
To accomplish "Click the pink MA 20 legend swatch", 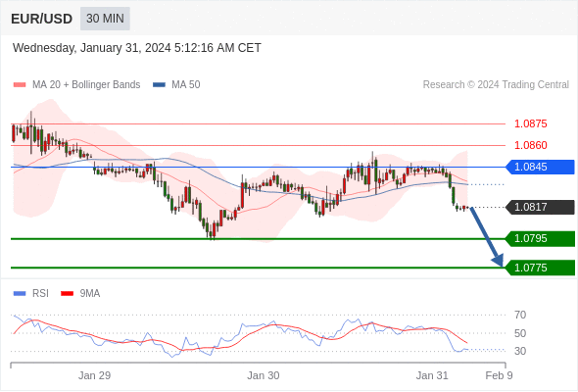I will coord(20,85).
